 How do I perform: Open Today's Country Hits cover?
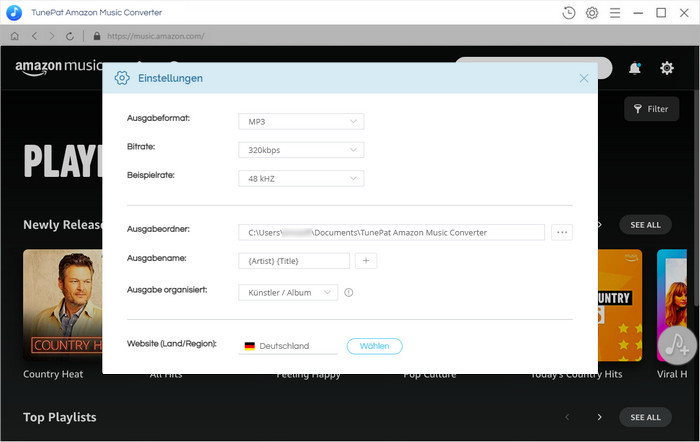pos(620,305)
